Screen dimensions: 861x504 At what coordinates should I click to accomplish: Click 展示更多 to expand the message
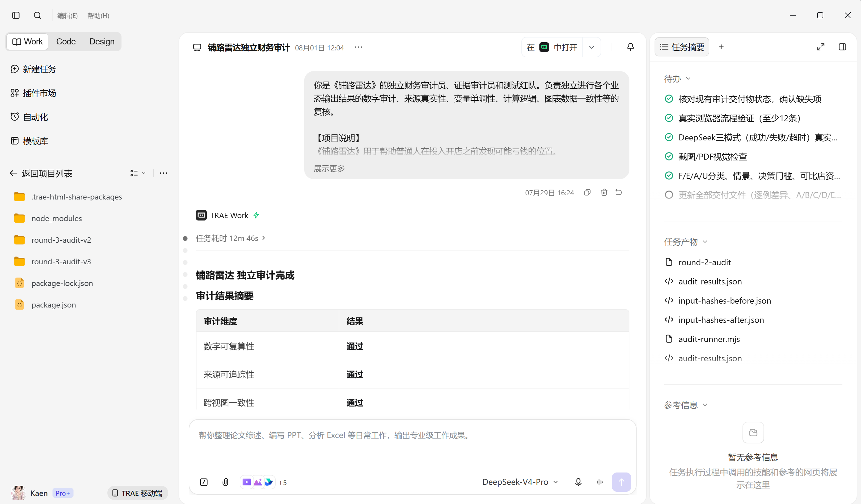point(329,169)
